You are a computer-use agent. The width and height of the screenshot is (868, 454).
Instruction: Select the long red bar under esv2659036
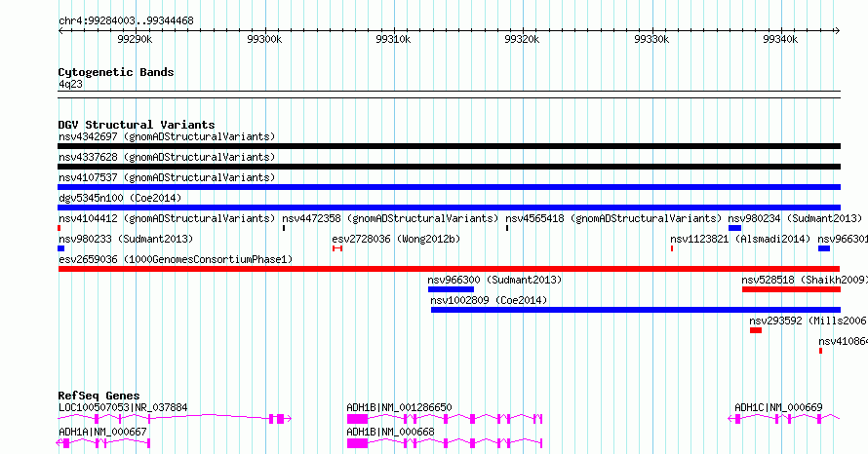coord(449,269)
